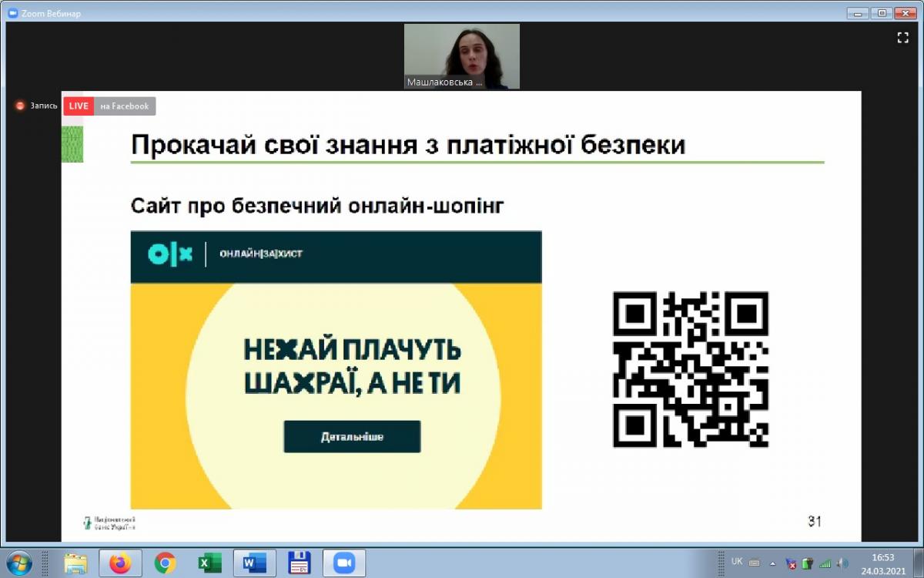
Task: Click the on-screen keyboard tray icon
Action: (x=754, y=563)
